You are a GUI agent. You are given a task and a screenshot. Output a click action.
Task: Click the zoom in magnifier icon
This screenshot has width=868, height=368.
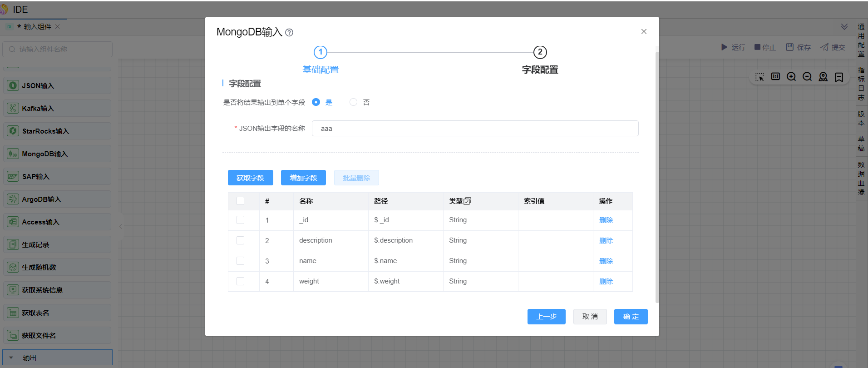point(791,77)
